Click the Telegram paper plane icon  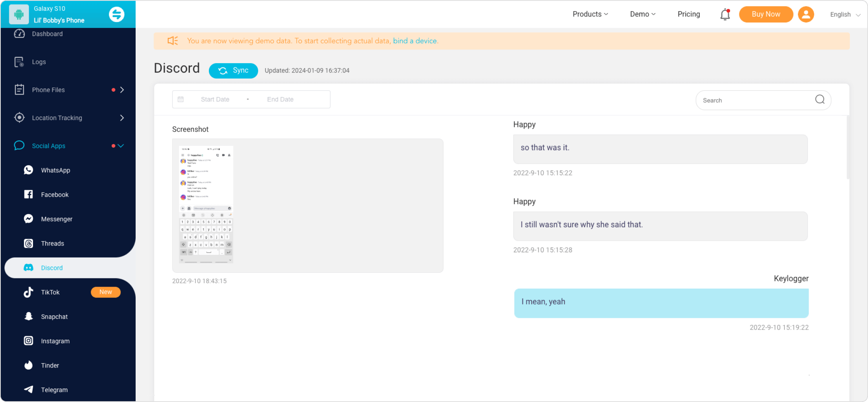tap(28, 390)
